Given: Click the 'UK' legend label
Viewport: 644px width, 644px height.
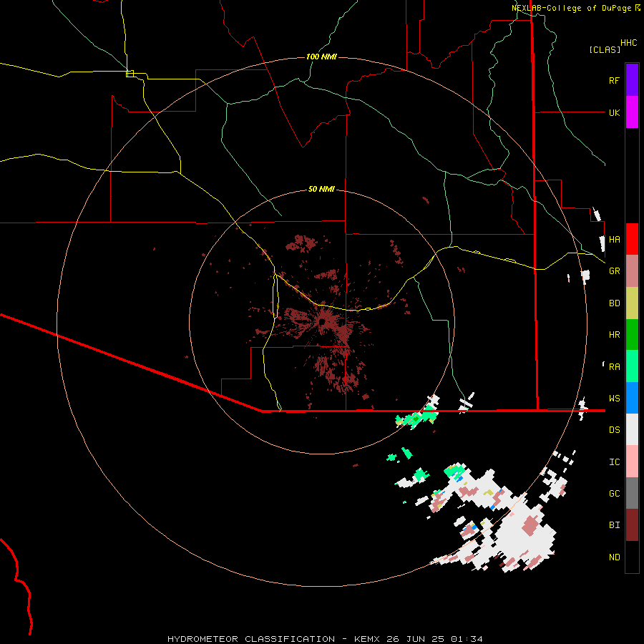Looking at the screenshot, I should point(614,112).
